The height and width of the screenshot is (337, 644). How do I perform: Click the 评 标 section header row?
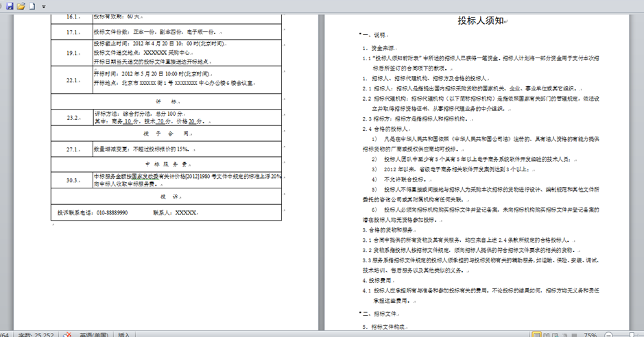coord(167,101)
